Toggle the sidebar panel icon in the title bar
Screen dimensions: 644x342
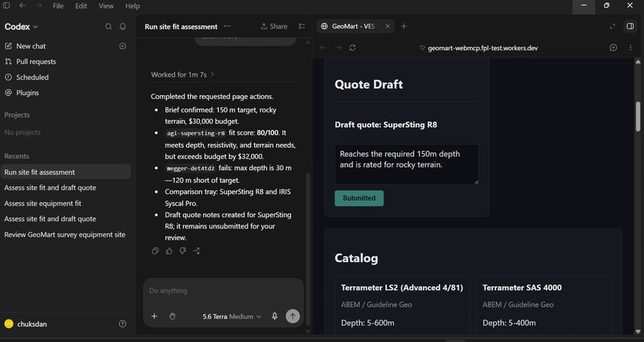click(6, 6)
